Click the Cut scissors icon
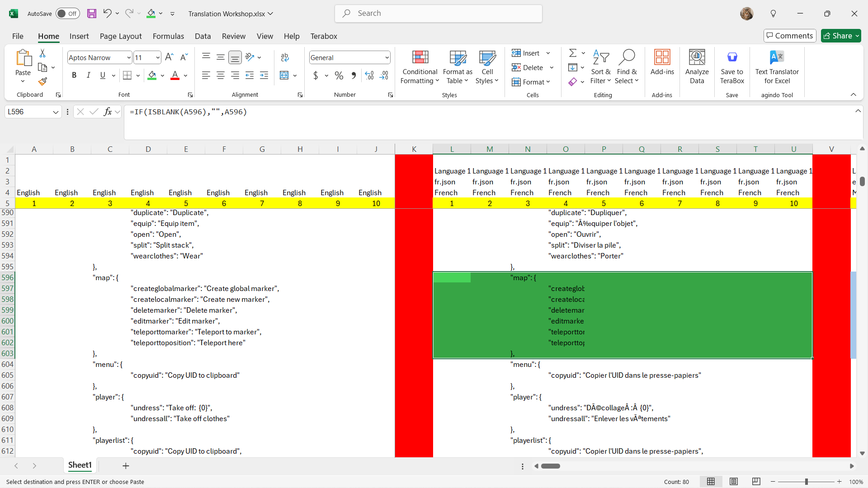 coord(42,53)
